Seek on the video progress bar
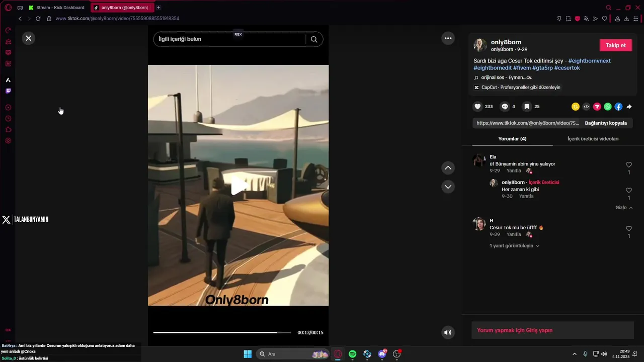 click(x=222, y=332)
